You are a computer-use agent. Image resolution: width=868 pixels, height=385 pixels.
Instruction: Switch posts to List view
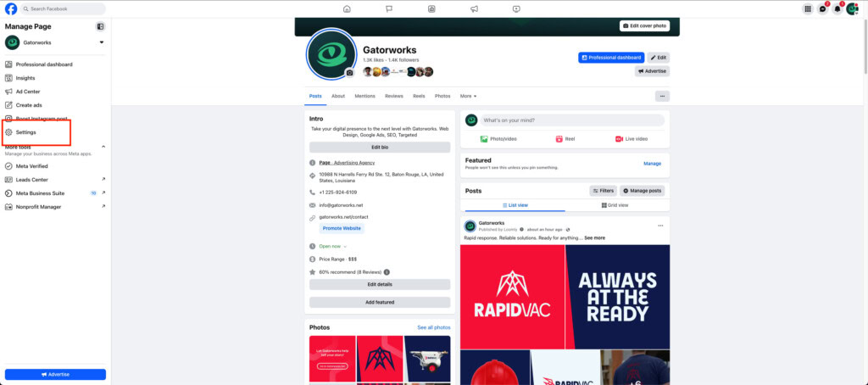tap(515, 205)
